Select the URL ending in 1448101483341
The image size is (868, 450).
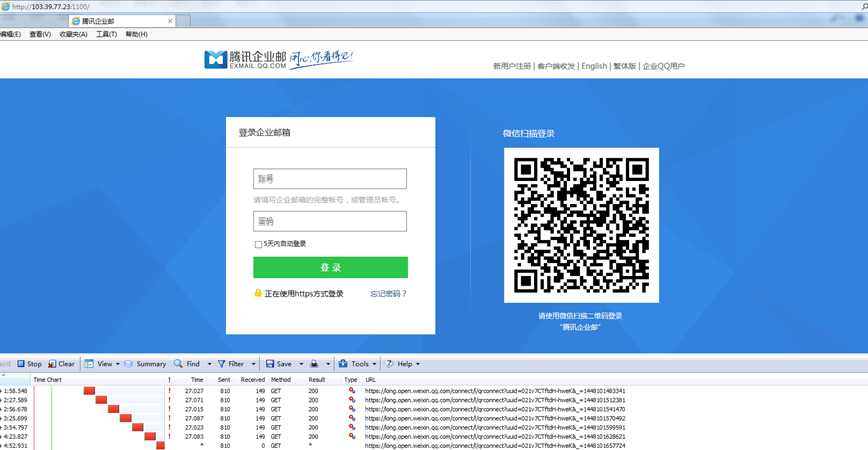click(495, 391)
